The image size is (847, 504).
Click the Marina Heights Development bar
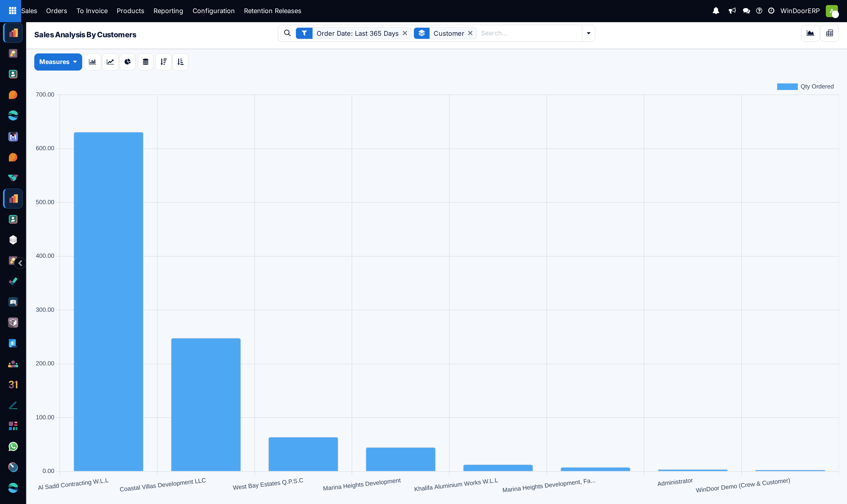(x=401, y=459)
